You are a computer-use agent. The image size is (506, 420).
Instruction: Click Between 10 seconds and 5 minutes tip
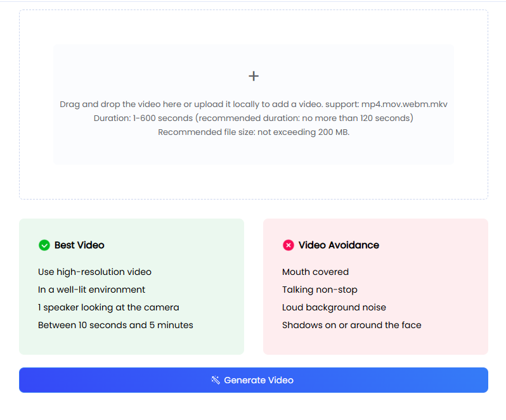pos(115,325)
